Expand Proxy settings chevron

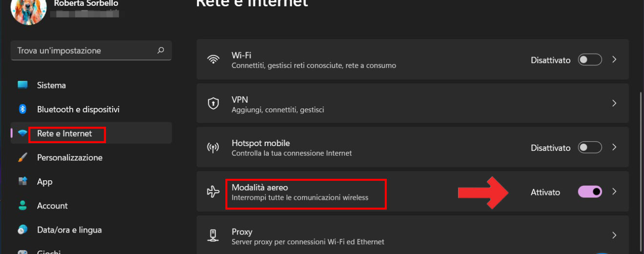(x=614, y=236)
